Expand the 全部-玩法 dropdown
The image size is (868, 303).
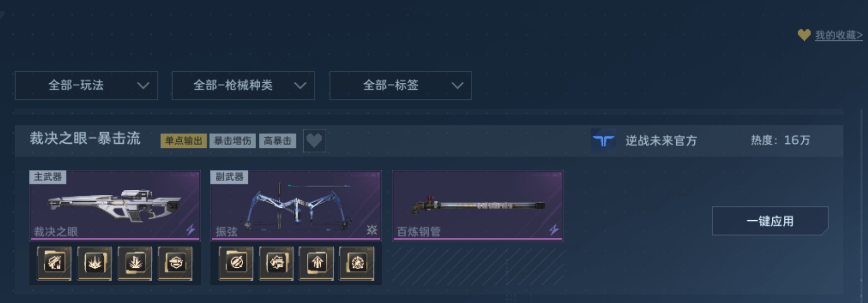[x=86, y=86]
